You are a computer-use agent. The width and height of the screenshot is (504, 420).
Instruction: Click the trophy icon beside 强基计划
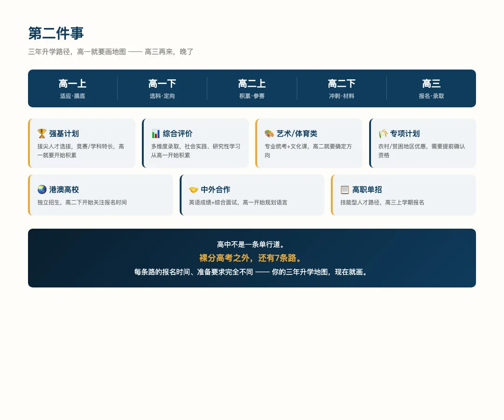[42, 133]
